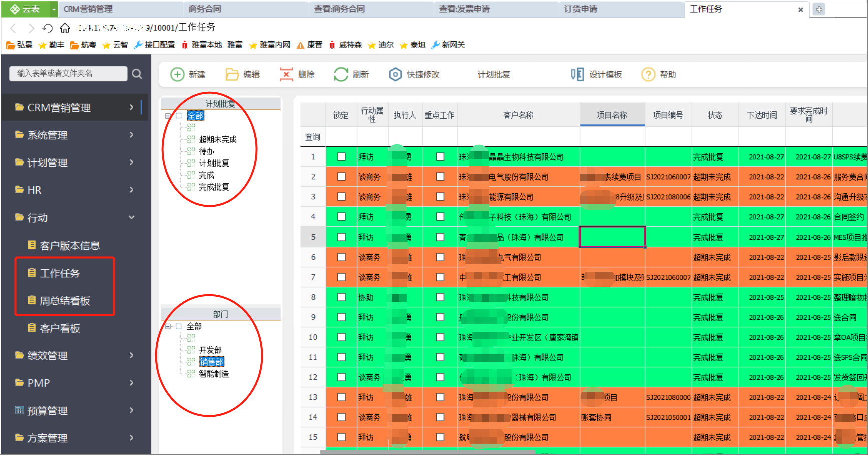Reload page with refresh arrow icon
The image size is (868, 455).
(x=48, y=28)
